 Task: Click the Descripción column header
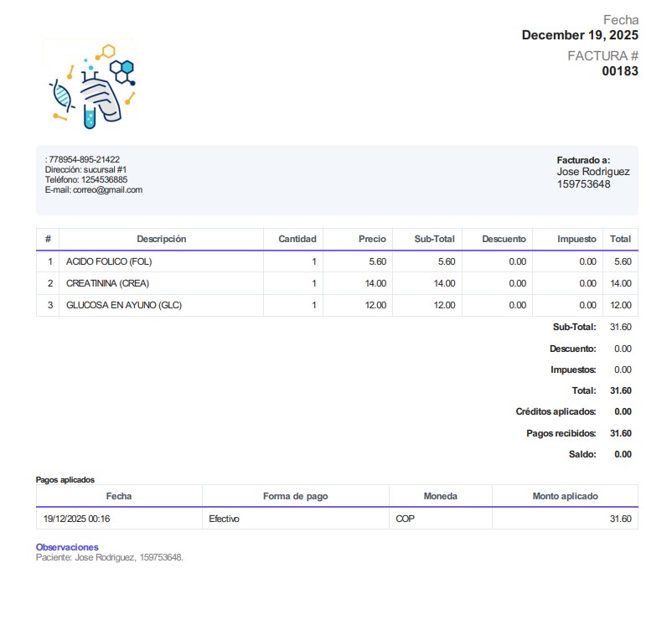(x=161, y=240)
